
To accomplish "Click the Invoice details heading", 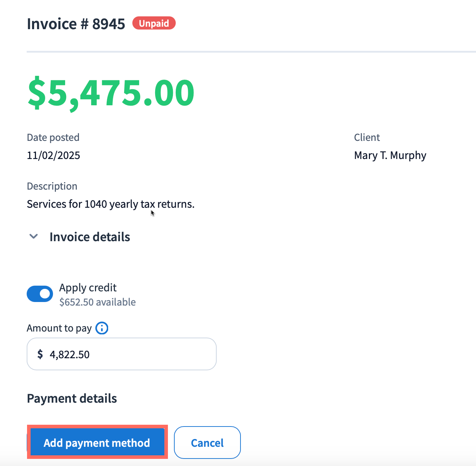I will 90,237.
